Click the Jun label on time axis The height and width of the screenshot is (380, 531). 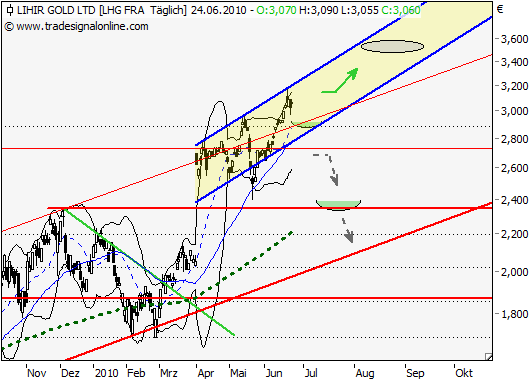click(274, 373)
